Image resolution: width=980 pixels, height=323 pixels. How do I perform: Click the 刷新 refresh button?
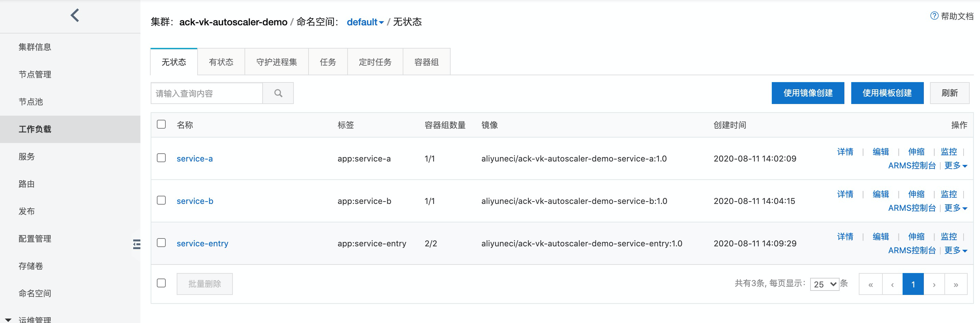[x=950, y=93]
